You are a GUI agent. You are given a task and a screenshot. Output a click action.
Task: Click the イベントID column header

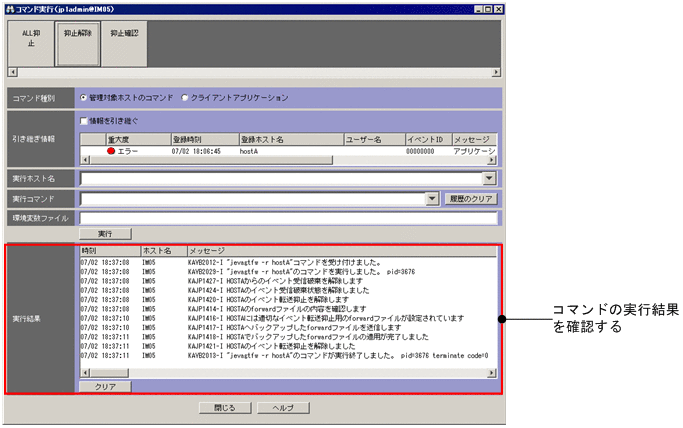(x=429, y=139)
